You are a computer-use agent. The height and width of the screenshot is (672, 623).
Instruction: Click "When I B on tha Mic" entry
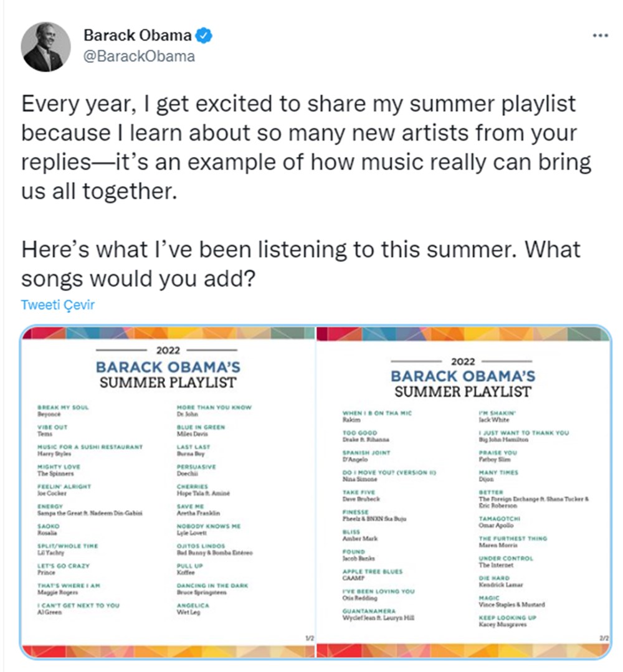377,416
